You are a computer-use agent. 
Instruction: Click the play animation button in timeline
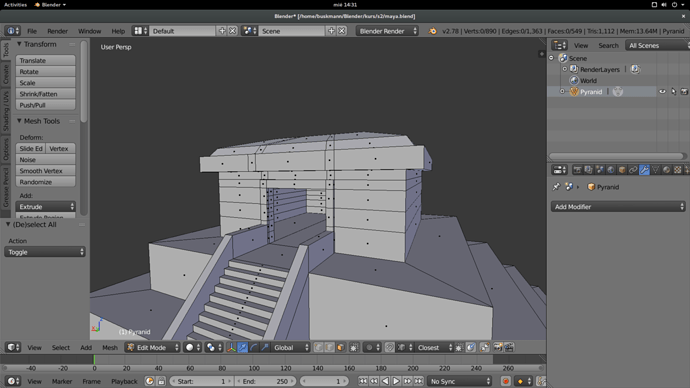click(396, 381)
